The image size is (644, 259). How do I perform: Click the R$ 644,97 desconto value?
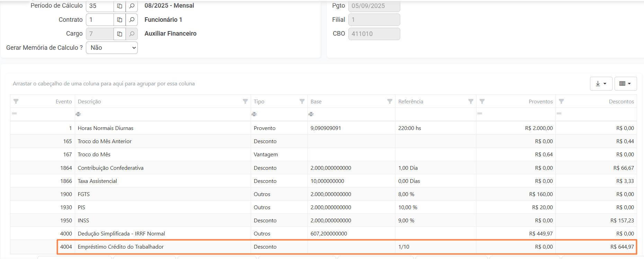tap(622, 247)
